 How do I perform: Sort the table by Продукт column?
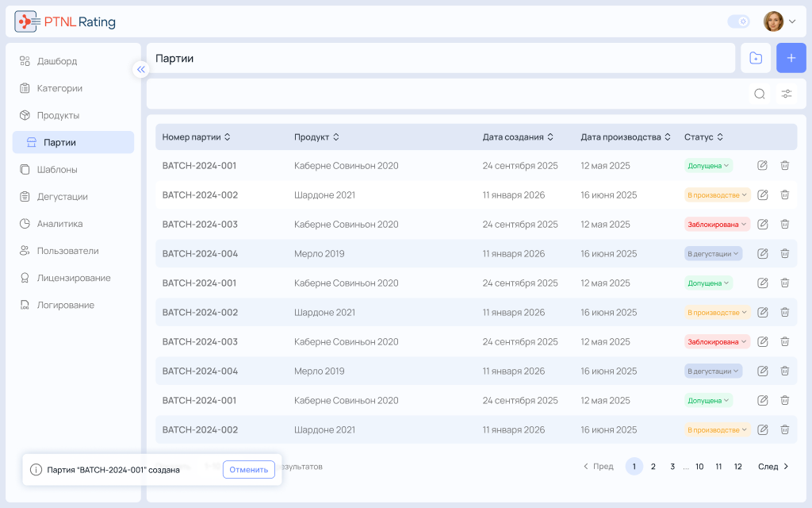tap(317, 137)
